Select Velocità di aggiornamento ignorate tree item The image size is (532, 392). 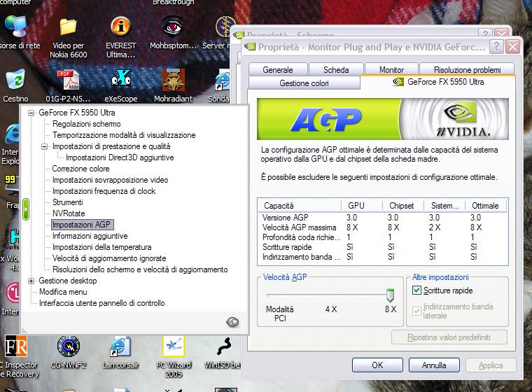pos(109,258)
